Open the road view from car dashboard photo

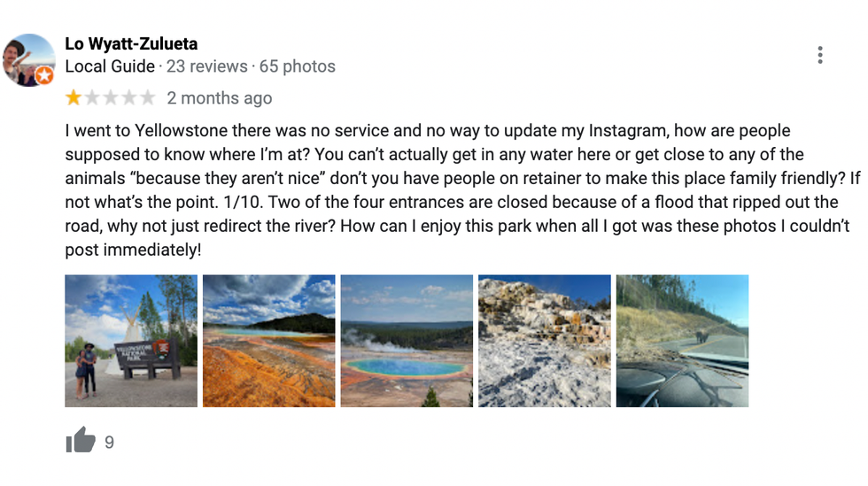click(682, 341)
